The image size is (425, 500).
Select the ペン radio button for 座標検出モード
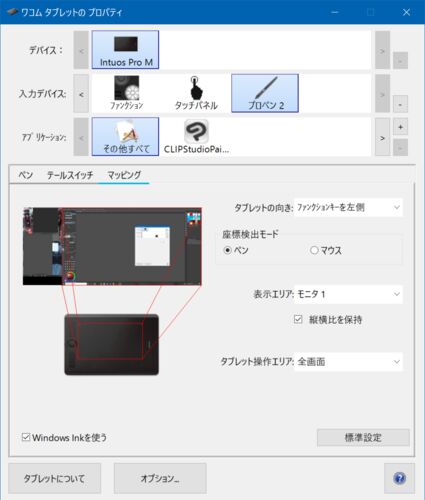tap(228, 250)
